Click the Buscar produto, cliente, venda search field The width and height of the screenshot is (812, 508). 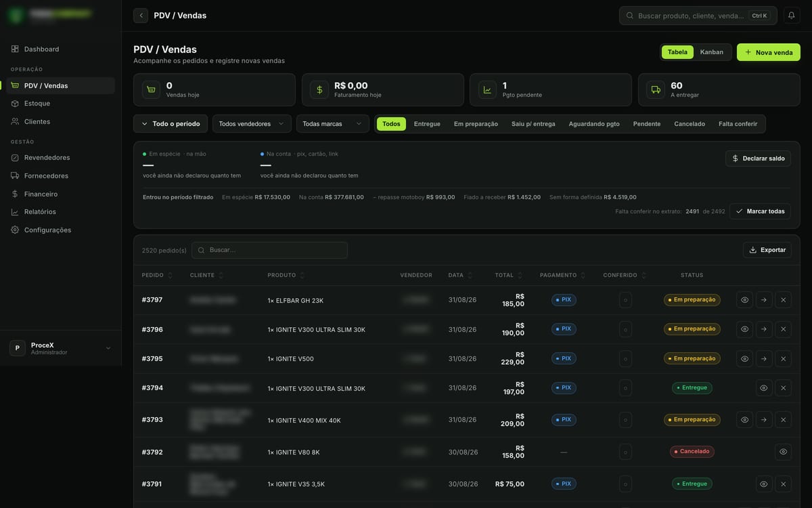[x=698, y=16]
